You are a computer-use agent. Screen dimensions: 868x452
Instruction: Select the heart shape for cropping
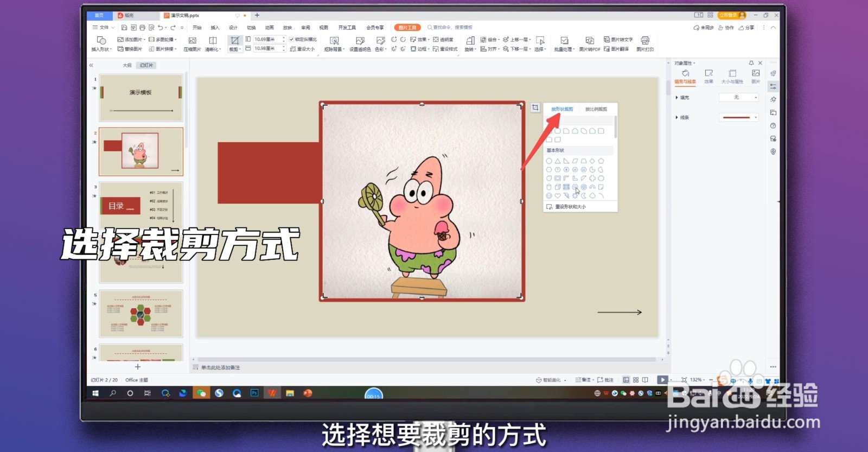(x=558, y=196)
